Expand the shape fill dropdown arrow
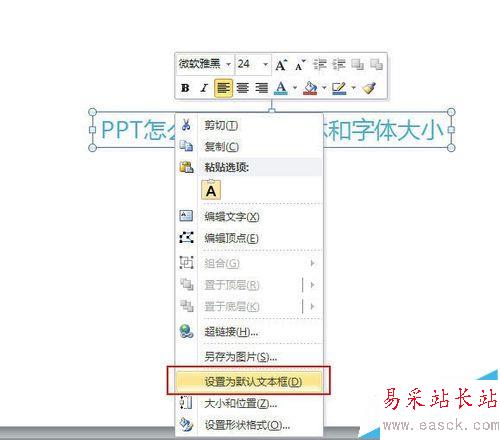This screenshot has width=500, height=440. tap(324, 88)
